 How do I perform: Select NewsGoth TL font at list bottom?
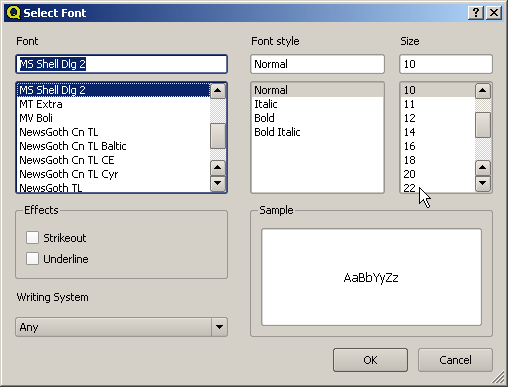(114, 187)
